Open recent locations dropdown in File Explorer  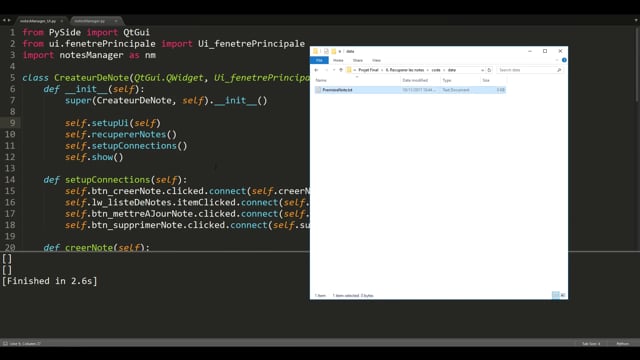coord(334,70)
